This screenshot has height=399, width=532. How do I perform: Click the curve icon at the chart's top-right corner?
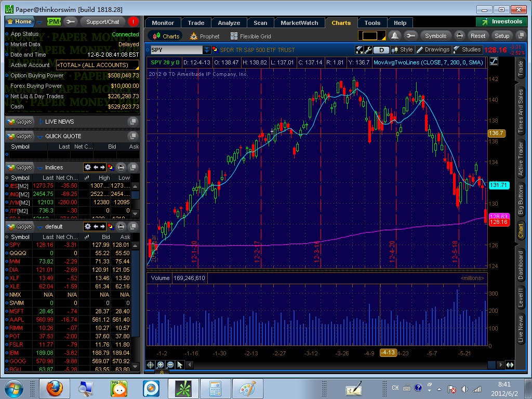tap(494, 61)
